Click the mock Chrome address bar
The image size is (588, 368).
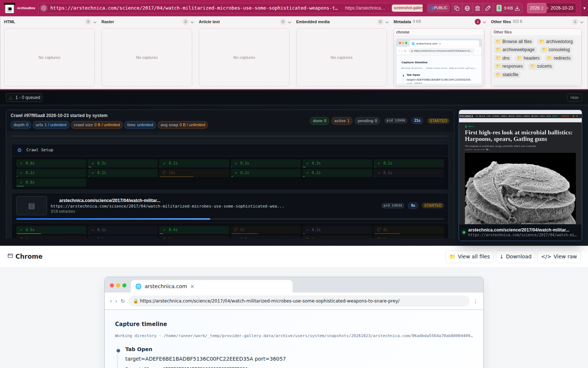coord(299,301)
